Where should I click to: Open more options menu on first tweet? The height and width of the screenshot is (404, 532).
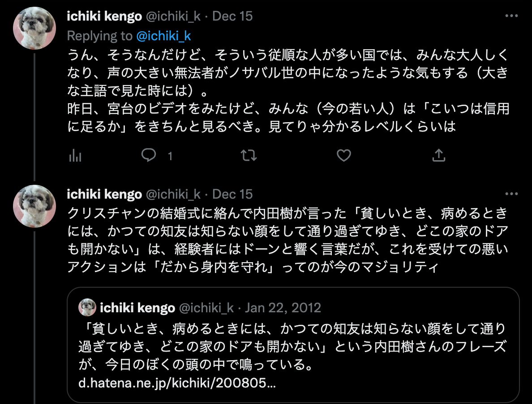point(512,16)
